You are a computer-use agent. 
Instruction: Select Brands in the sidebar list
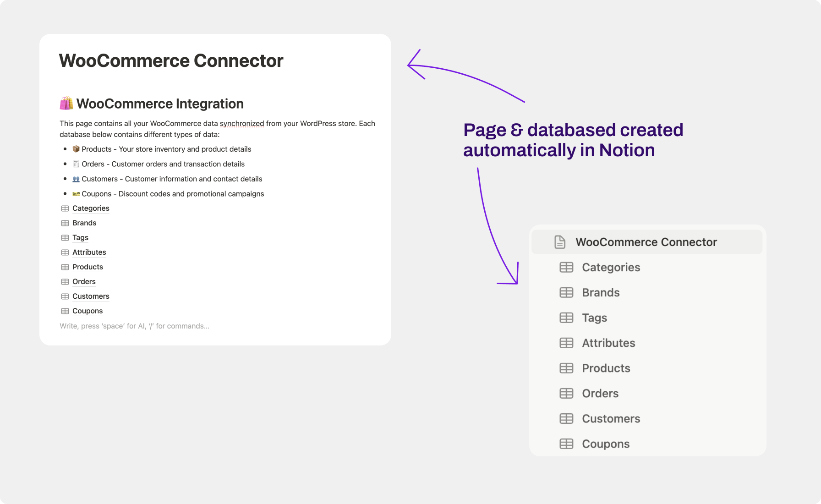pos(601,292)
